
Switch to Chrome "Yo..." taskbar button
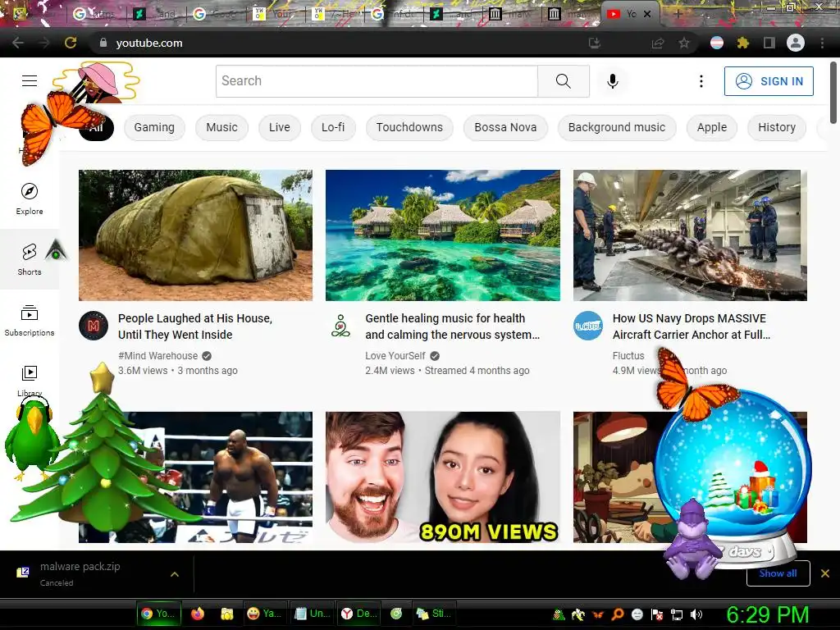(158, 614)
